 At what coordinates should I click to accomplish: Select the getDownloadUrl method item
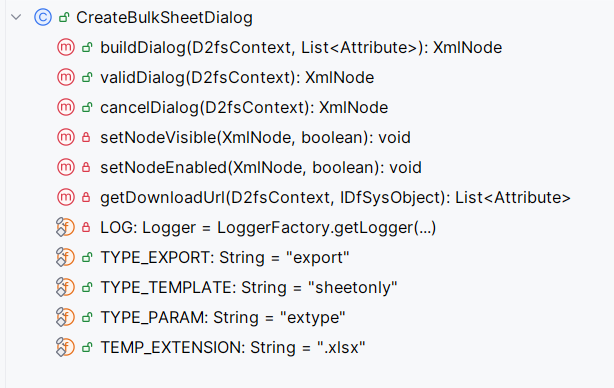(336, 197)
